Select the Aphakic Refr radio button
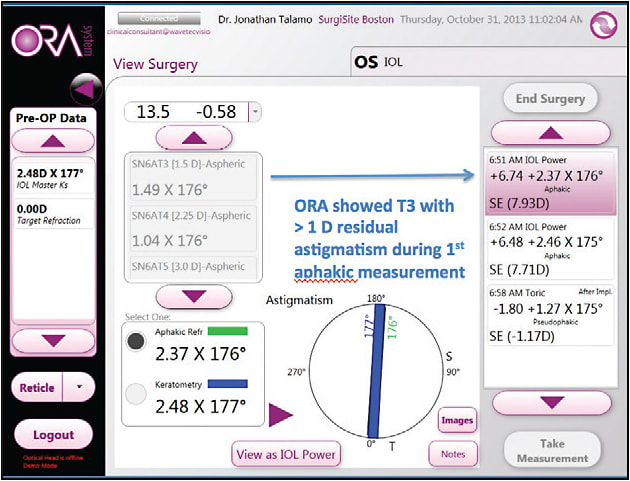Image resolution: width=630 pixels, height=481 pixels. pyautogui.click(x=135, y=342)
